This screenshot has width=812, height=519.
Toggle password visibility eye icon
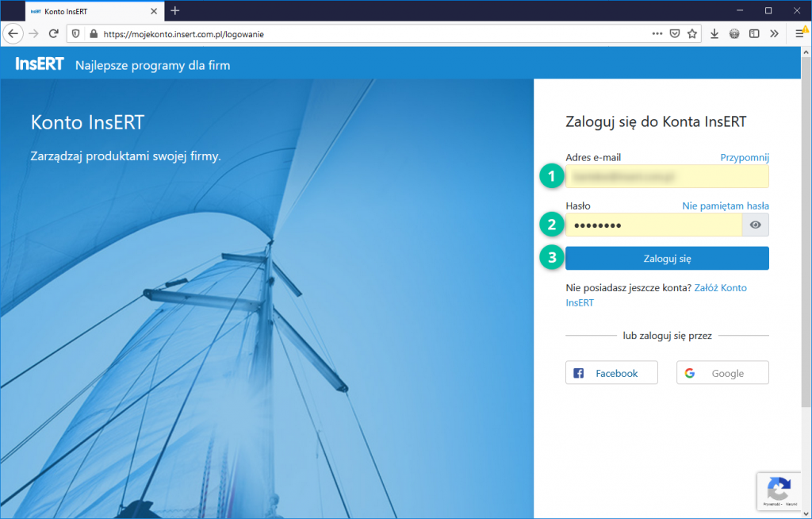(x=756, y=225)
